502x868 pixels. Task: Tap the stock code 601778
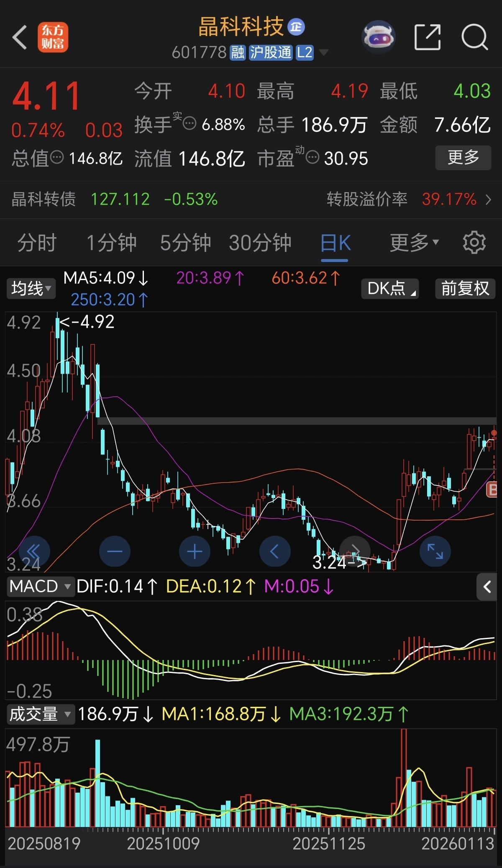[x=199, y=52]
